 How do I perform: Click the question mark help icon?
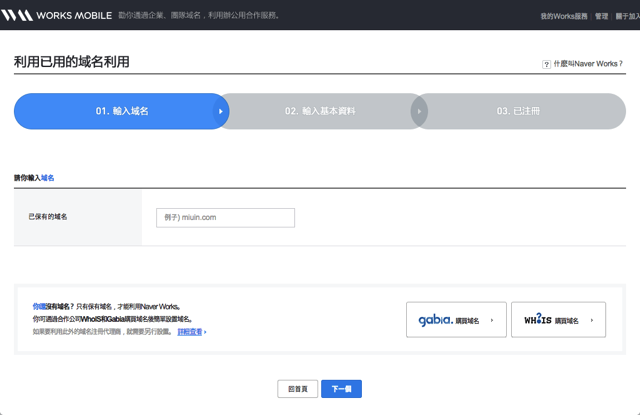coord(547,63)
